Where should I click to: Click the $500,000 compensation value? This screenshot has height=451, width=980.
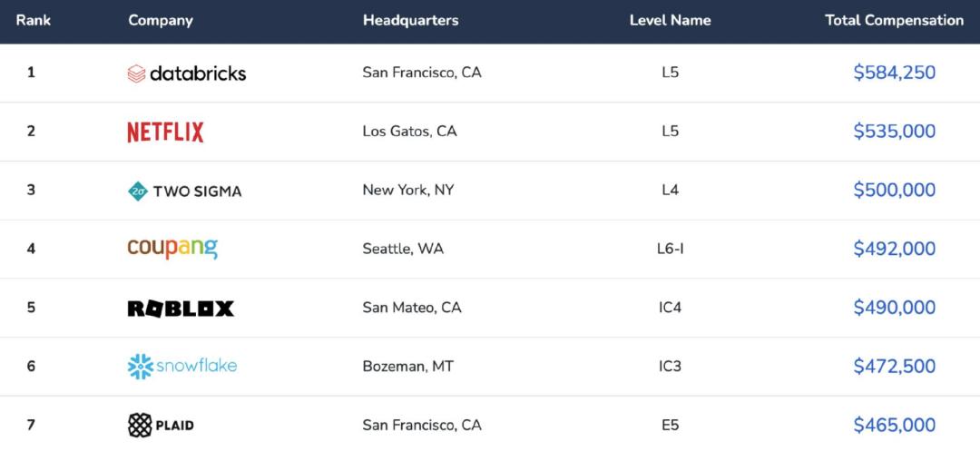[895, 190]
